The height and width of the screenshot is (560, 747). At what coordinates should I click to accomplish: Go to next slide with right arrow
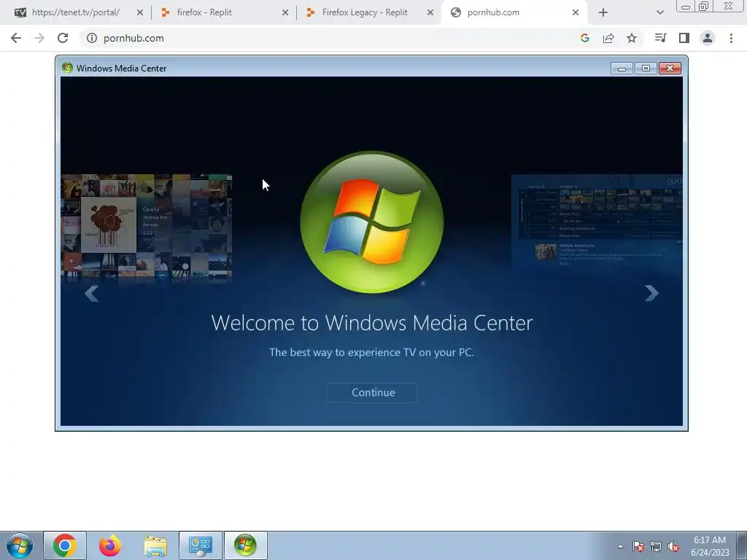pyautogui.click(x=651, y=293)
